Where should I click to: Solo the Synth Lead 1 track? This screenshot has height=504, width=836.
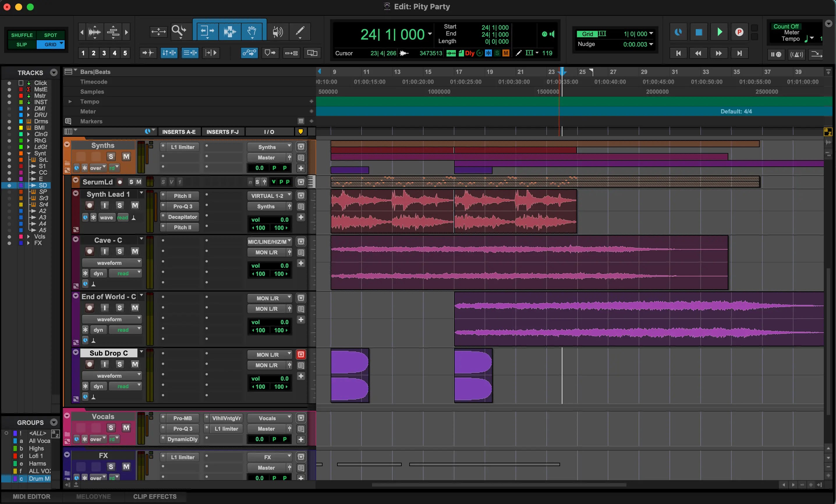119,205
